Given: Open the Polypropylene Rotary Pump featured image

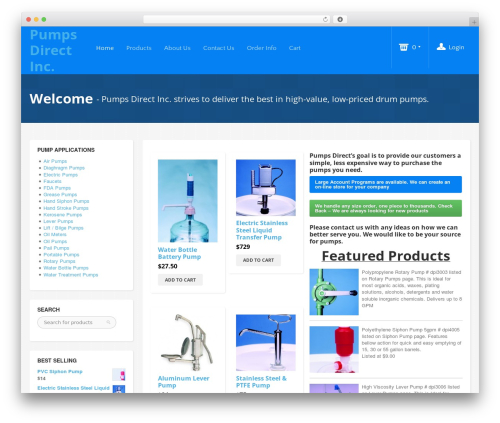Looking at the screenshot, I should pos(334,292).
